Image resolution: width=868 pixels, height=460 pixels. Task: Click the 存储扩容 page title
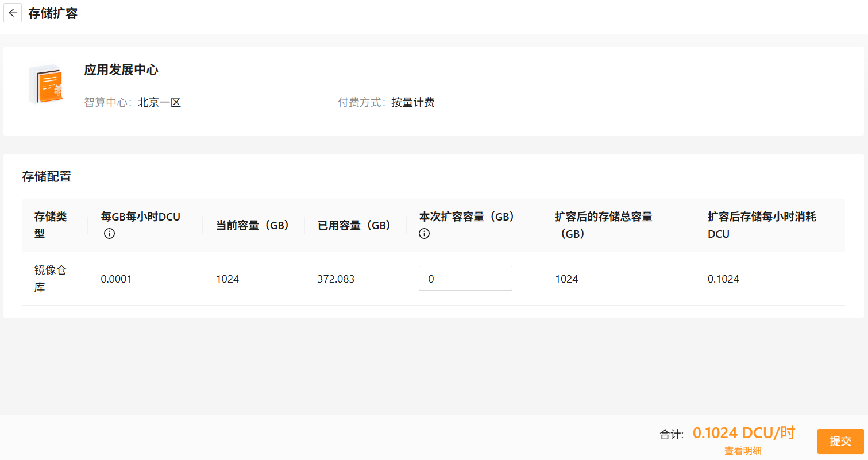[53, 13]
